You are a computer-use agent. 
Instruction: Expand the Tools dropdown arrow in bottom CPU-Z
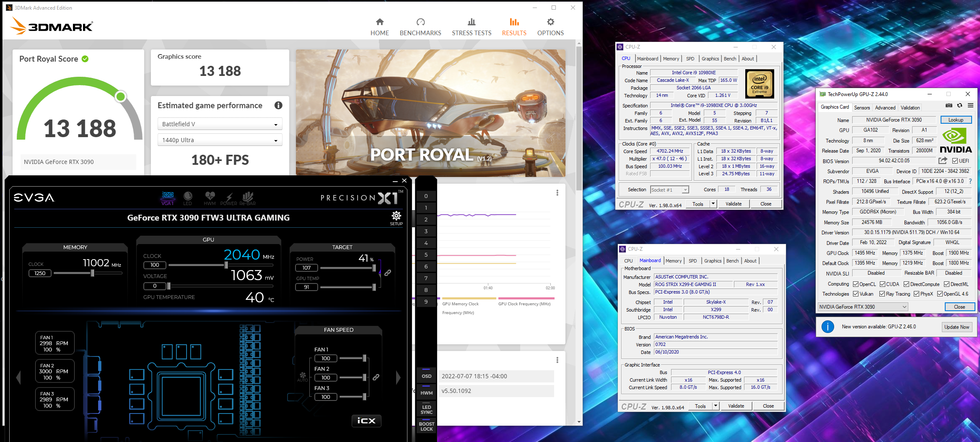(716, 406)
